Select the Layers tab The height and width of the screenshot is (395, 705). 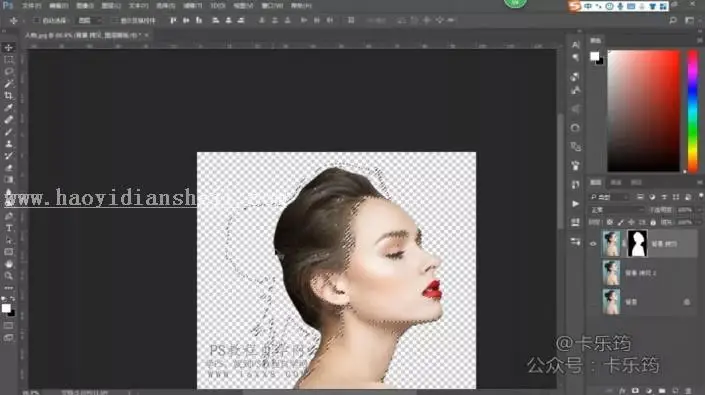[596, 182]
